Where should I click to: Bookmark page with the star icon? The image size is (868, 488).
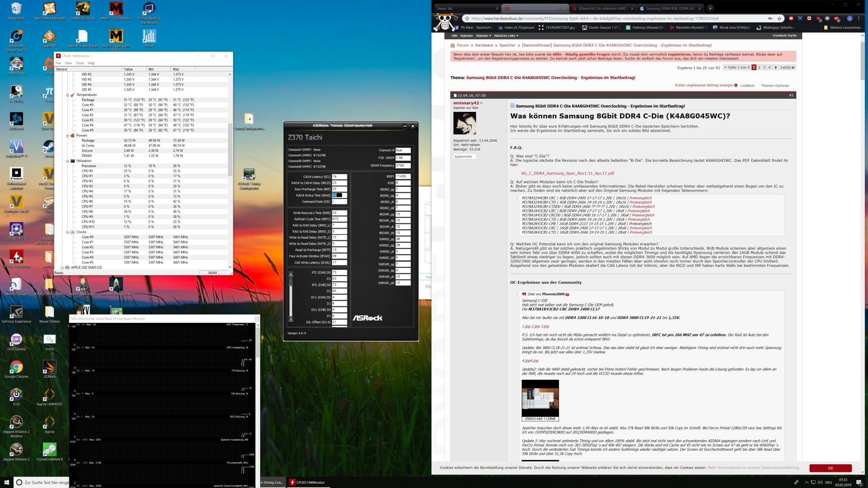[779, 19]
